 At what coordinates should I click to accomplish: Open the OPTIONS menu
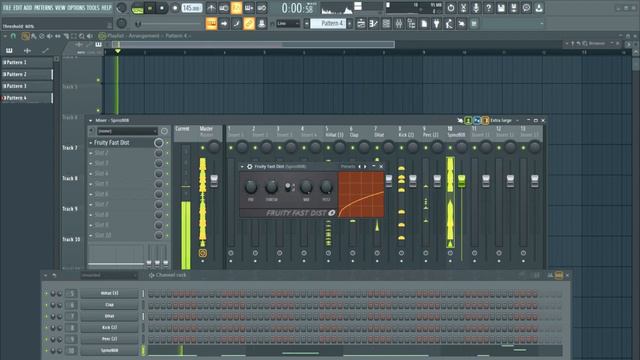point(76,8)
